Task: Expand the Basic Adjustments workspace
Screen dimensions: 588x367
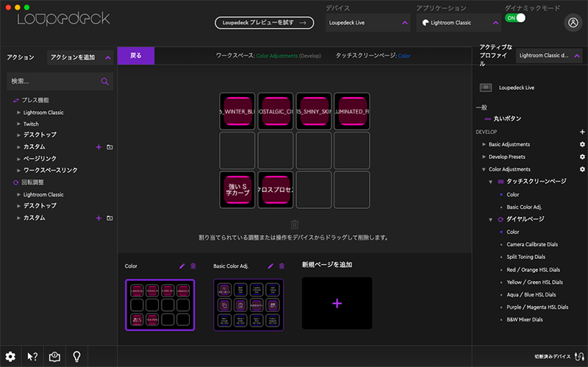Action: coord(484,144)
